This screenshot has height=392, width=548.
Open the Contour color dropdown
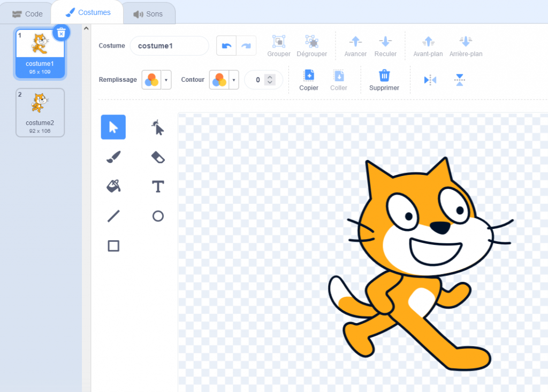pyautogui.click(x=234, y=79)
